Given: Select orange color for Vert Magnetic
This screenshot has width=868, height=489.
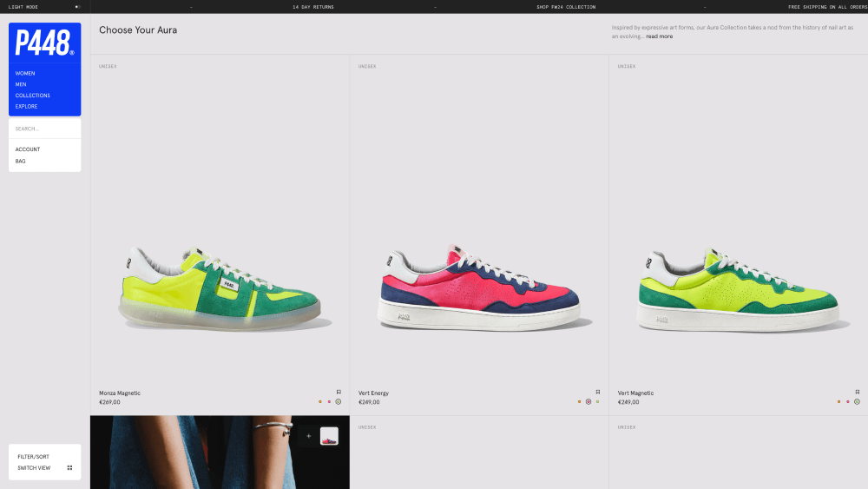Looking at the screenshot, I should (x=838, y=401).
